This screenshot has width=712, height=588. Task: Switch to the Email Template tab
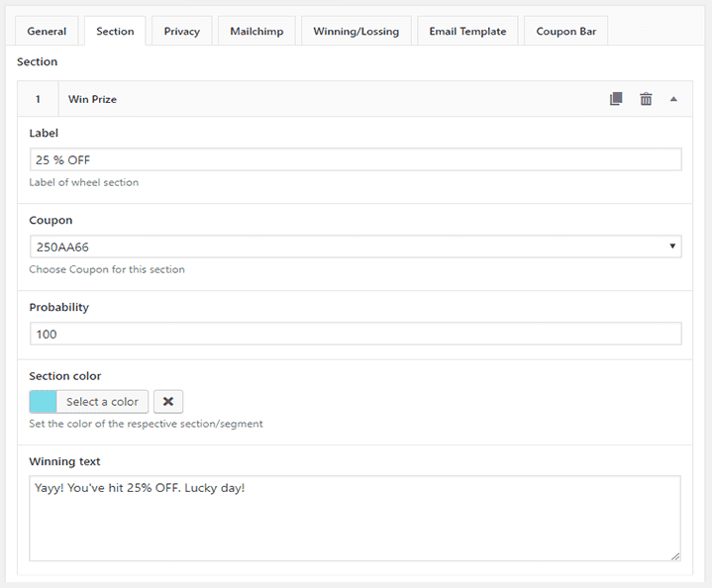tap(467, 32)
